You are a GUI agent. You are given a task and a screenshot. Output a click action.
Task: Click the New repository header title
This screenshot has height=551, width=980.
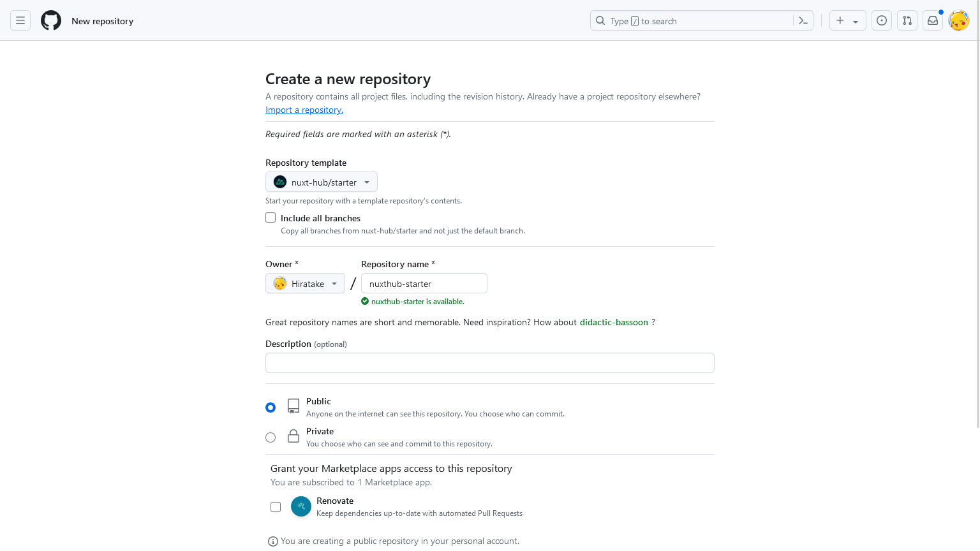click(103, 21)
